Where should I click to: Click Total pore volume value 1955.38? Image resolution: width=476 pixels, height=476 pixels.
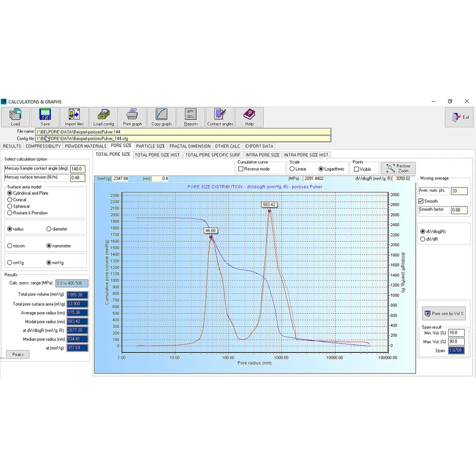pos(77,295)
